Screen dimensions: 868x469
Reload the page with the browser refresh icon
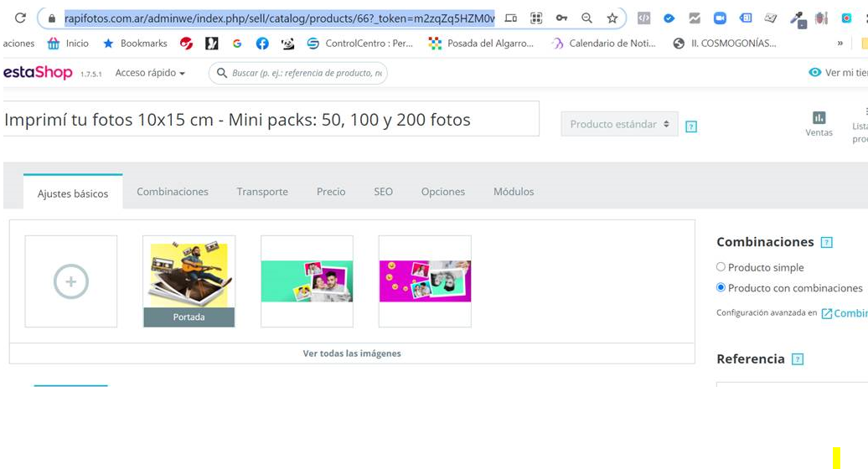[x=20, y=18]
